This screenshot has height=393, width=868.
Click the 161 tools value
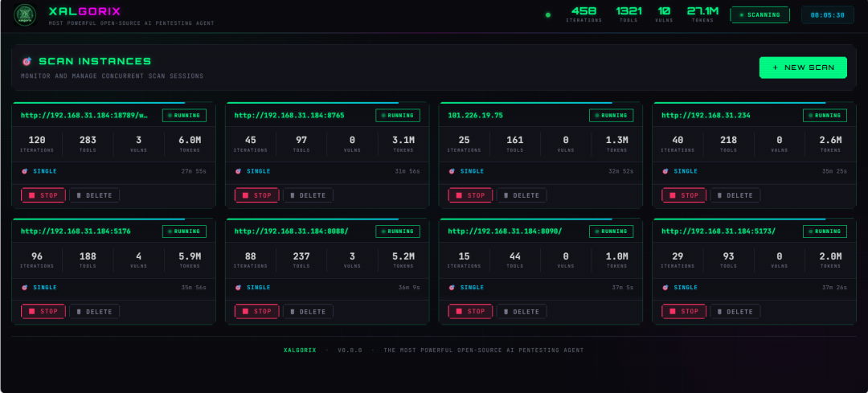point(515,140)
